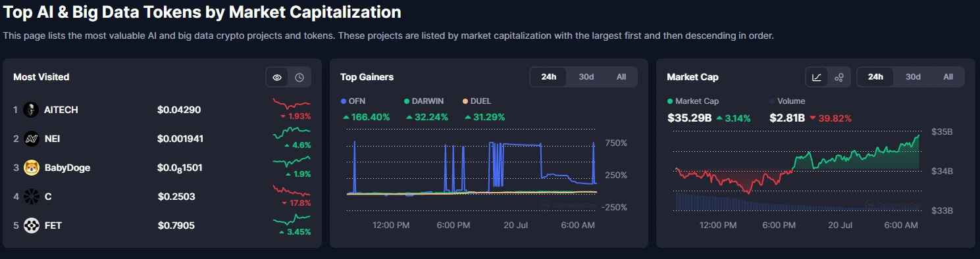Click the Market Cap panel heading
Viewport: 980px width, 259px height.
click(692, 77)
